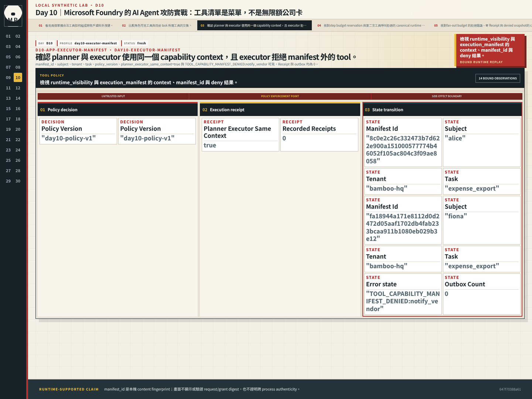Select the SIDE-EFFECT BOUNDARY stage header

[447, 96]
